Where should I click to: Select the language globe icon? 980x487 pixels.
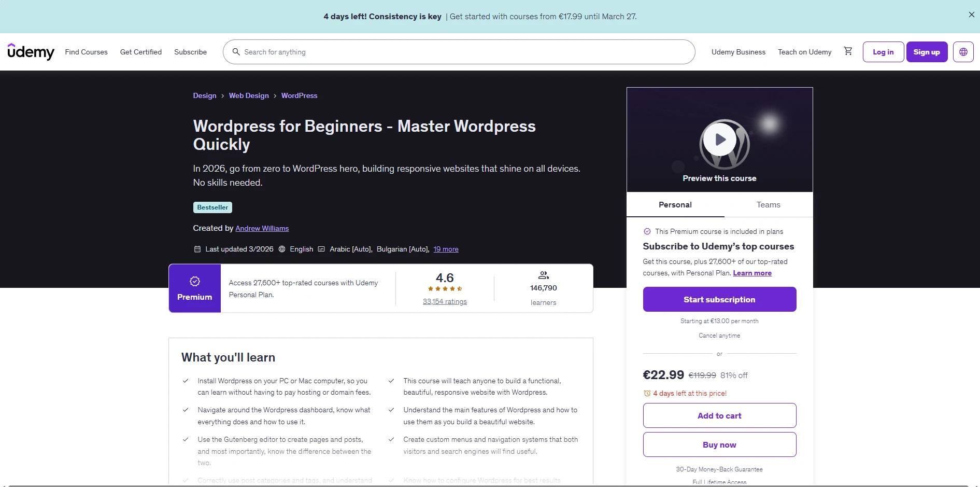click(963, 51)
